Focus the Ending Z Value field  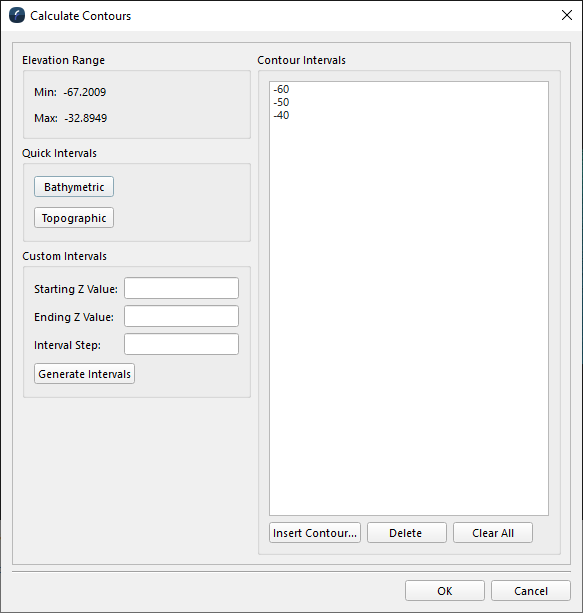click(x=181, y=316)
